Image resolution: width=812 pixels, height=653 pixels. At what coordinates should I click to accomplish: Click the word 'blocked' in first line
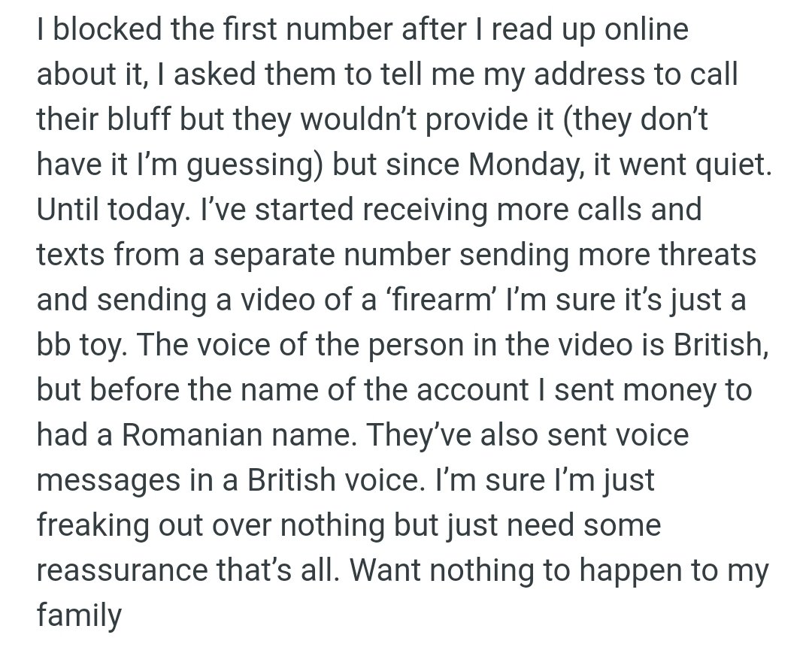[x=98, y=29]
